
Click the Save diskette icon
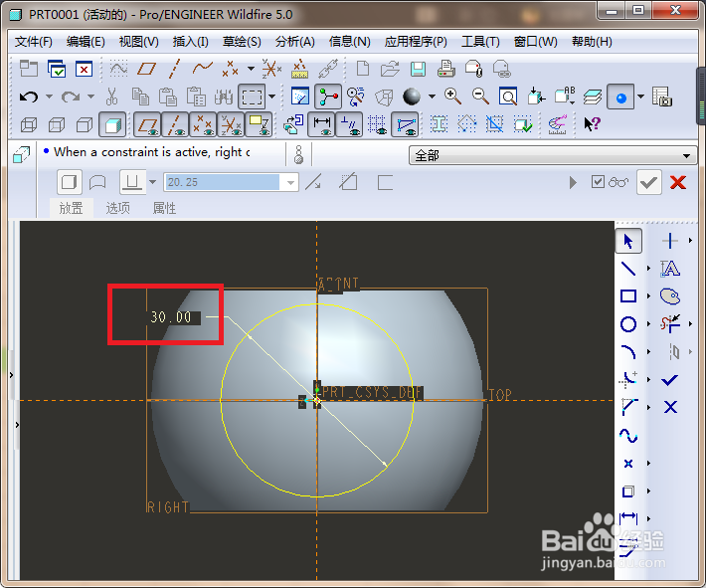coord(418,69)
